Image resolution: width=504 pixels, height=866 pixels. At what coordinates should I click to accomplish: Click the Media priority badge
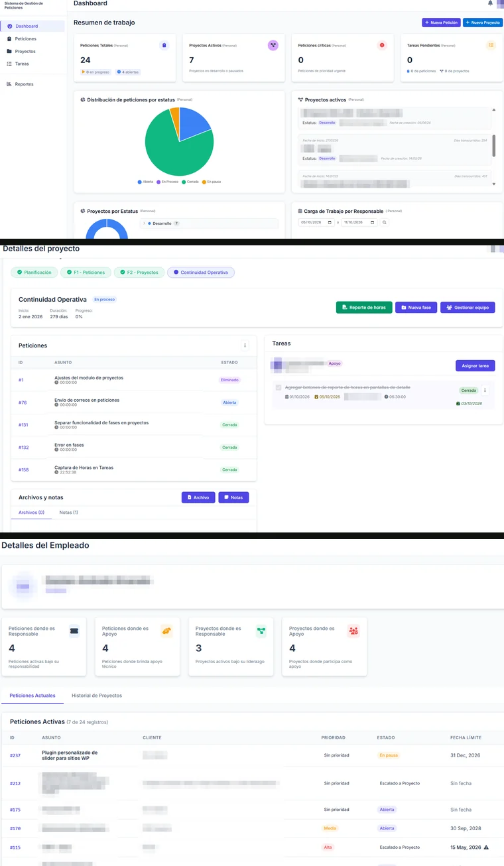330,828
